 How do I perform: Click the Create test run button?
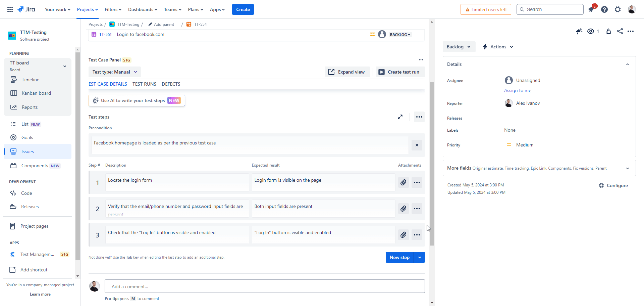(400, 72)
